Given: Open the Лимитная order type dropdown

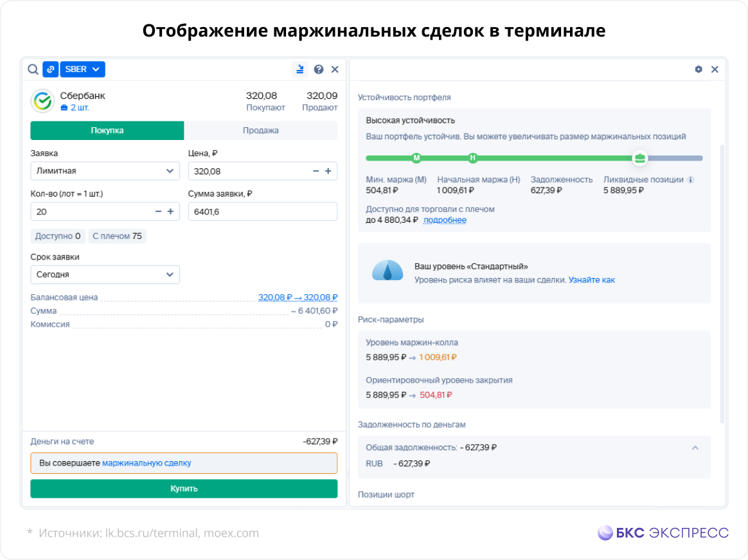Looking at the screenshot, I should (105, 171).
